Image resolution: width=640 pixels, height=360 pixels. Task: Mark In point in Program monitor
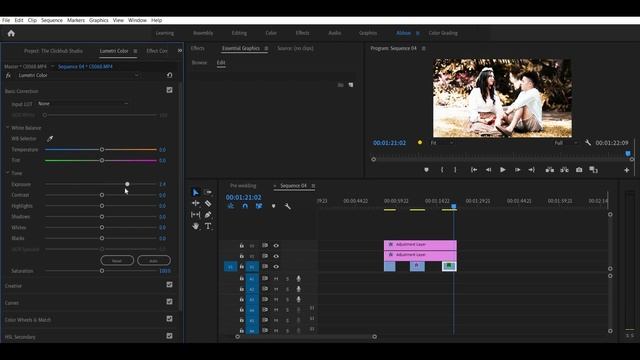(442, 170)
